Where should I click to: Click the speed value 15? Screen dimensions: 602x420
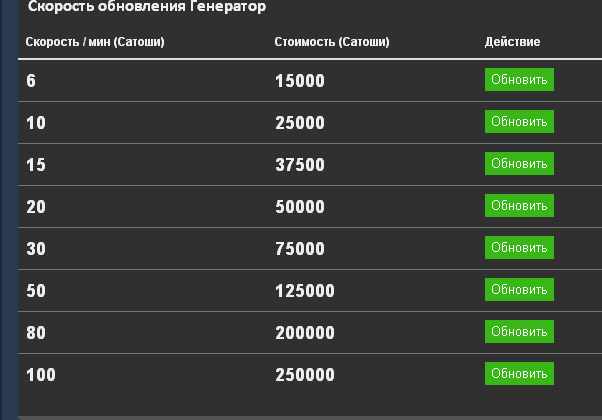coord(36,165)
